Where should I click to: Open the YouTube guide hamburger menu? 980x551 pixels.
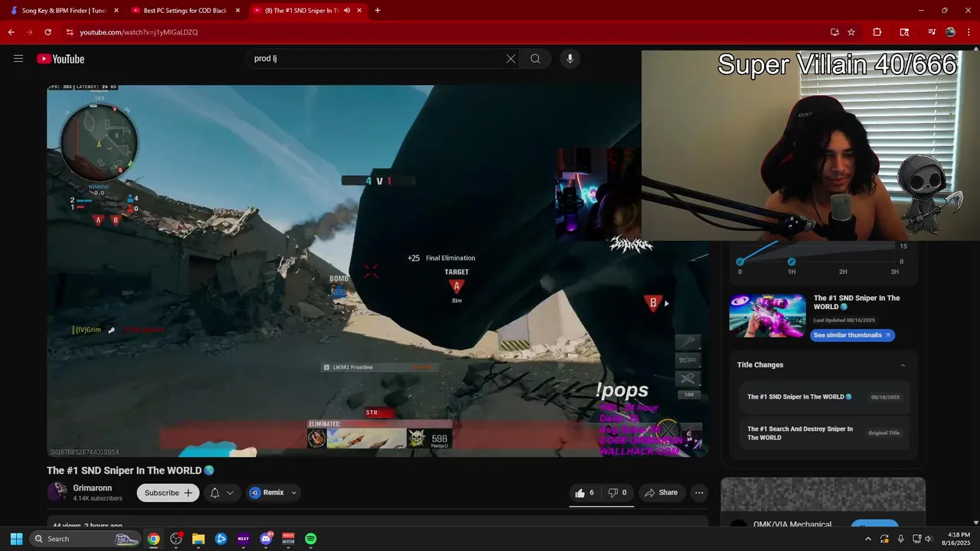(x=18, y=59)
